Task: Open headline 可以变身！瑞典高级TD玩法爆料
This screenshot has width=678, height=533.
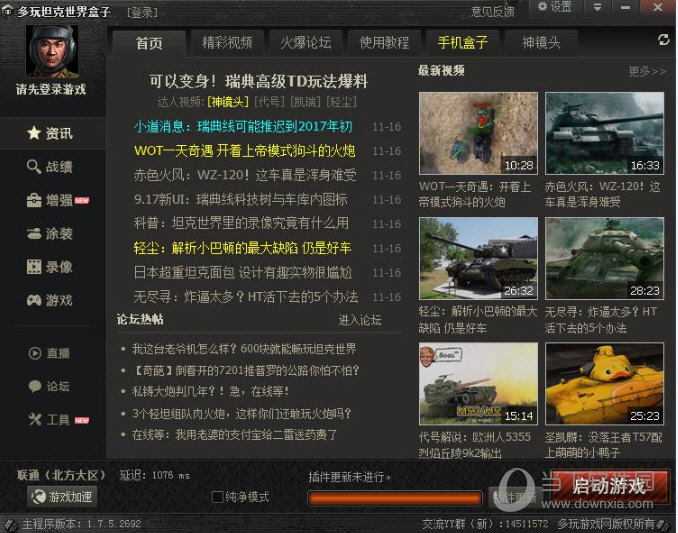Action: [258, 81]
